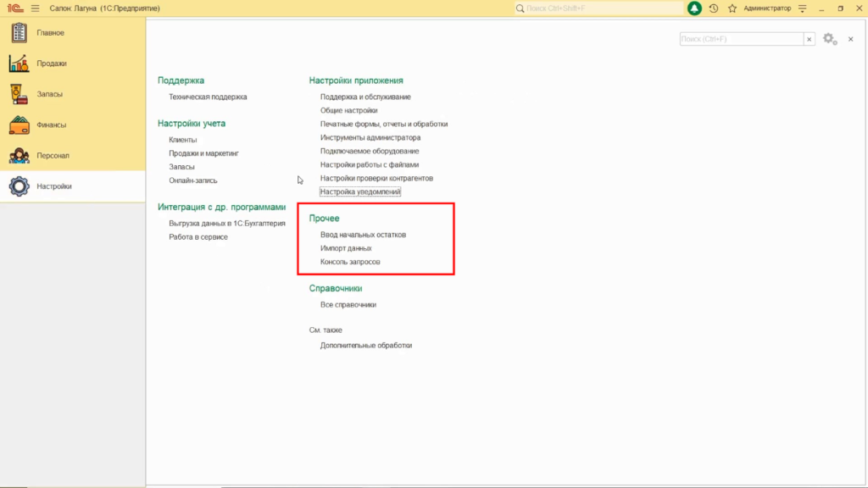The height and width of the screenshot is (488, 868).
Task: Open Клиенты settings
Action: 183,140
